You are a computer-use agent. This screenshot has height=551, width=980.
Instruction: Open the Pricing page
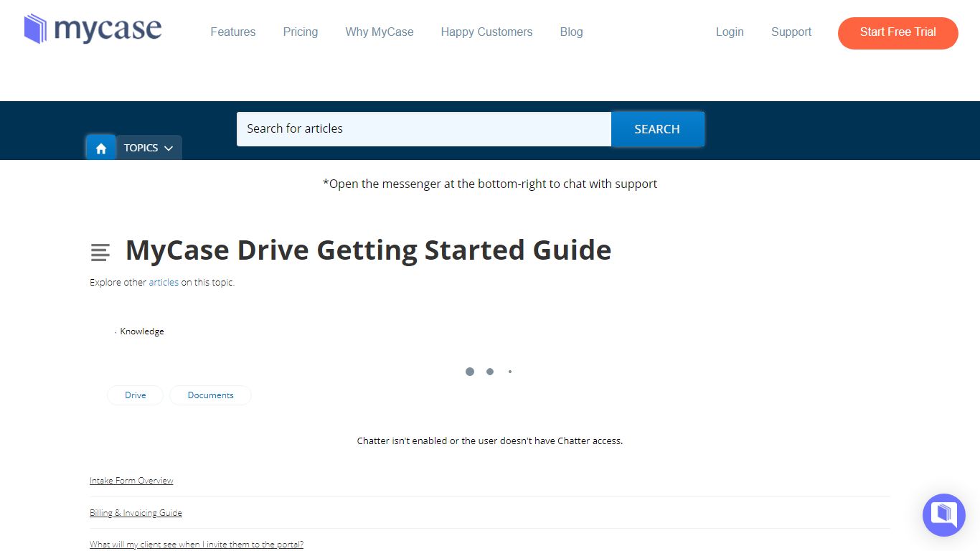(x=301, y=32)
